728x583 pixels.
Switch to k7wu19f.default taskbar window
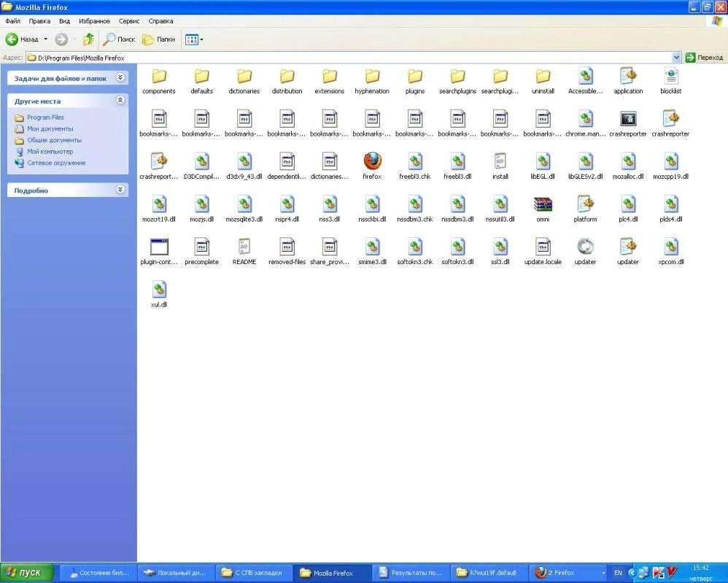487,573
